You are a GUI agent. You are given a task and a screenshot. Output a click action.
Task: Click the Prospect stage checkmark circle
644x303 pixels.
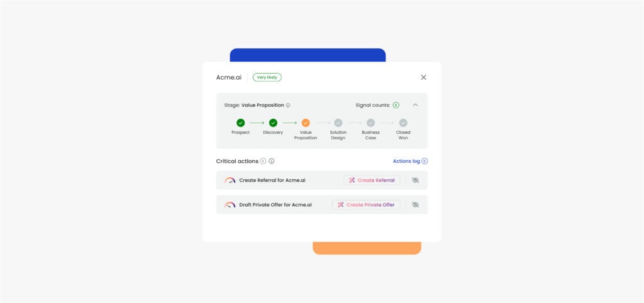[240, 123]
